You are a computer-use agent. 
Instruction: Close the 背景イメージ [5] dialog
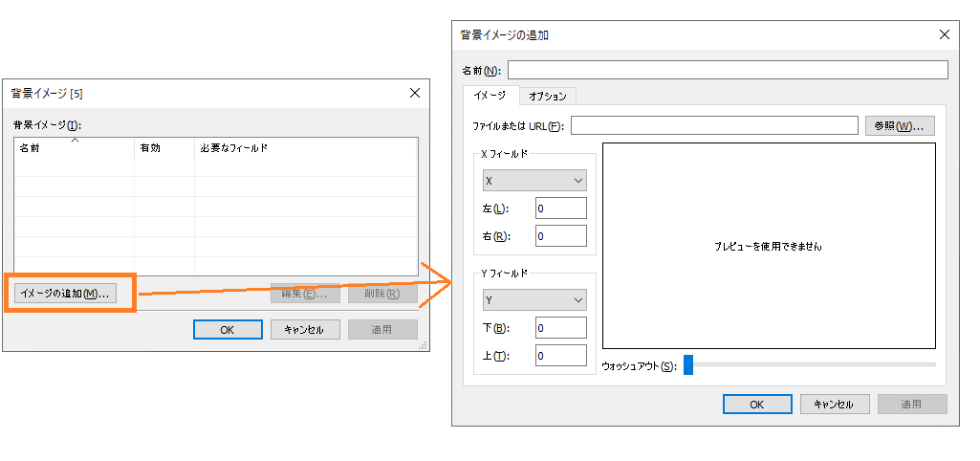(415, 93)
